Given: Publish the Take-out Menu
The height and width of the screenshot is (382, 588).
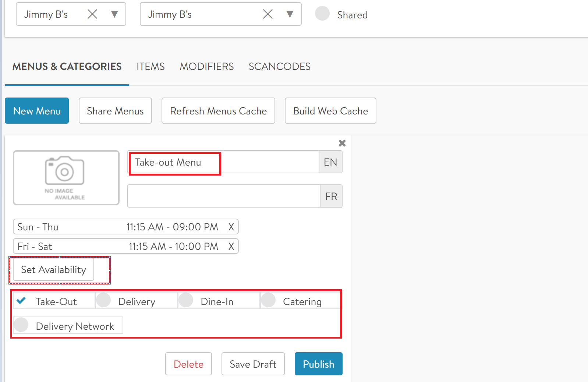Looking at the screenshot, I should [318, 364].
